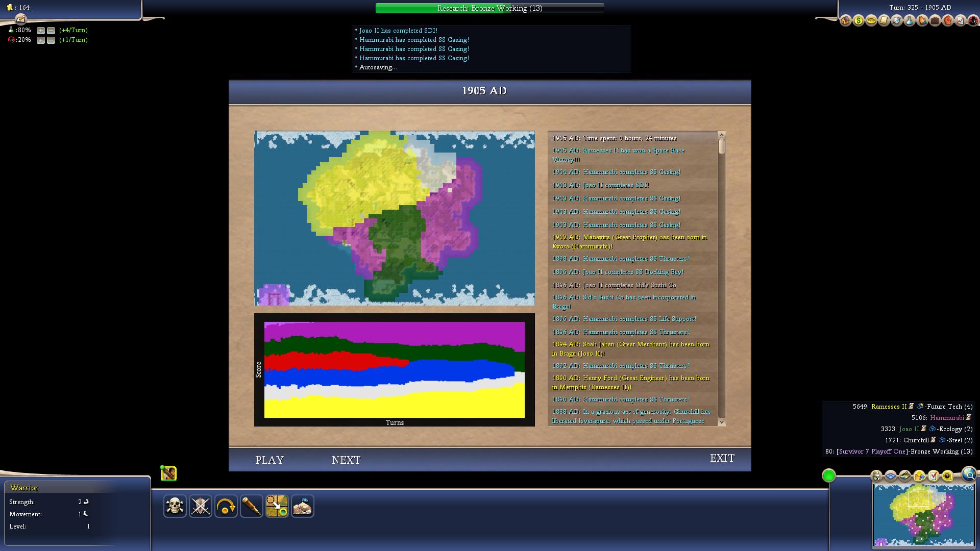Image resolution: width=980 pixels, height=551 pixels.
Task: Click 'Sid's Sushi Co has been incorporated' entry
Action: [x=633, y=302]
